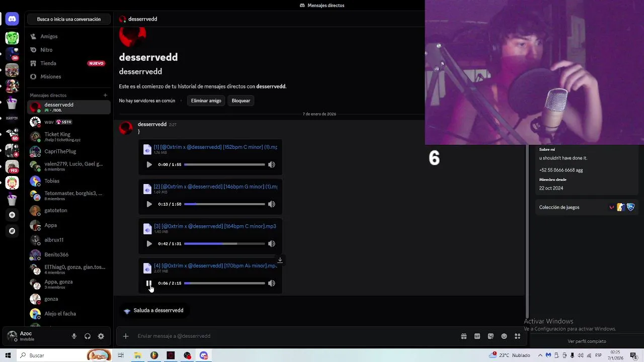Open Amigos friends page
Viewport: 644px width, 362px height.
pyautogui.click(x=69, y=36)
